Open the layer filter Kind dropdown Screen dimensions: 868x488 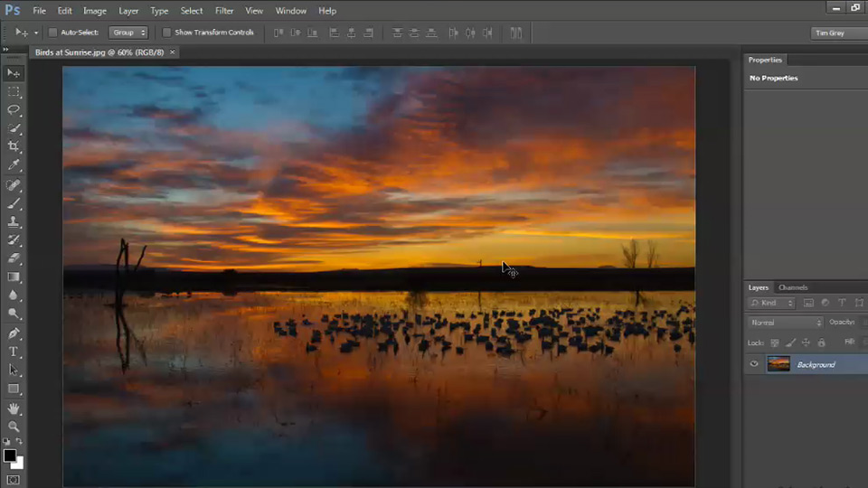[771, 303]
